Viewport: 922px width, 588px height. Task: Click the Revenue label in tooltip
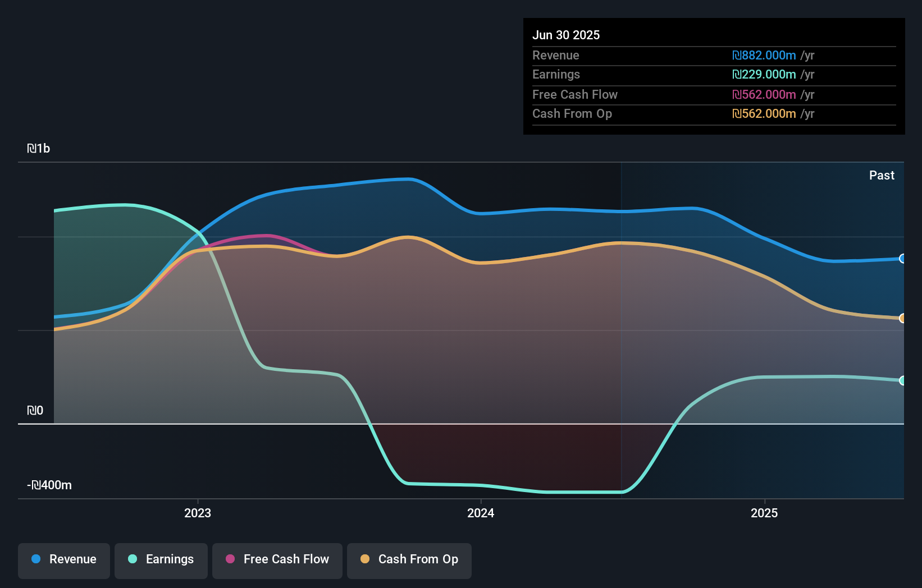pos(556,55)
